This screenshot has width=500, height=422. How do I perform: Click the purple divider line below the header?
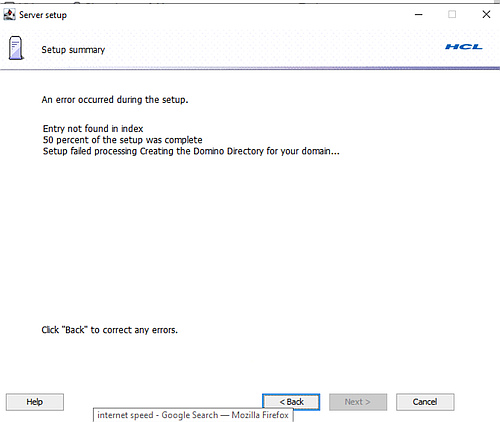(x=250, y=69)
